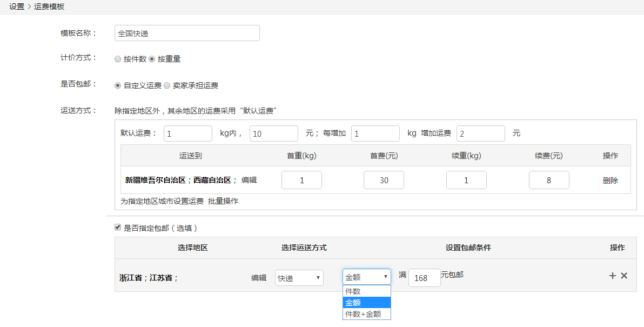Select 按重量 pricing radio button
Screen dimensions: 644x327
[x=152, y=59]
